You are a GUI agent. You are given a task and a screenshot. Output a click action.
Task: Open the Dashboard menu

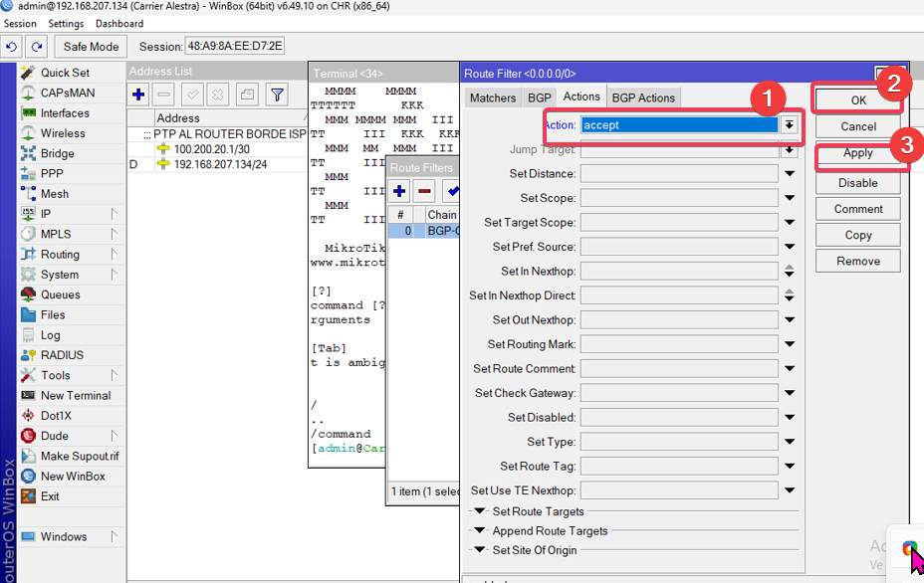coord(119,24)
